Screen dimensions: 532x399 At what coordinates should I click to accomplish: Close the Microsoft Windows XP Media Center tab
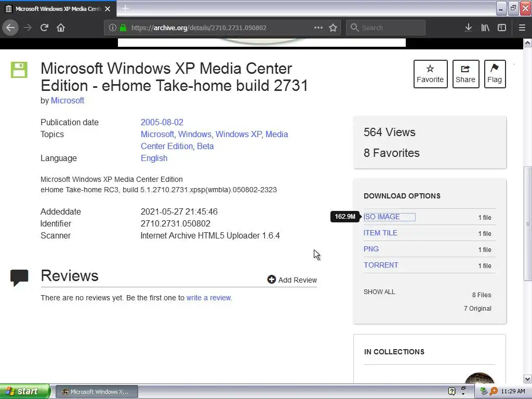click(108, 9)
